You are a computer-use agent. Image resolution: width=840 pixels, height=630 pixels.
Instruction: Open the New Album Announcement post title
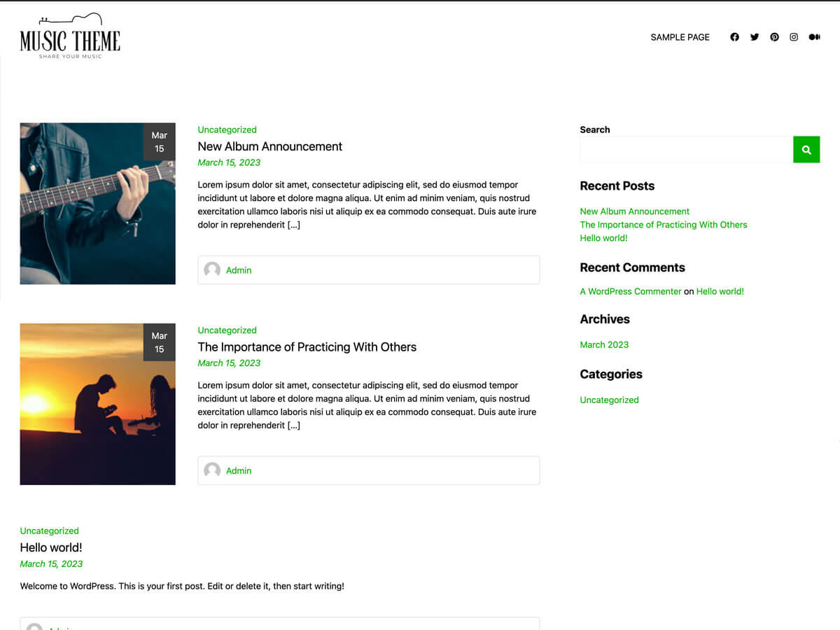270,146
